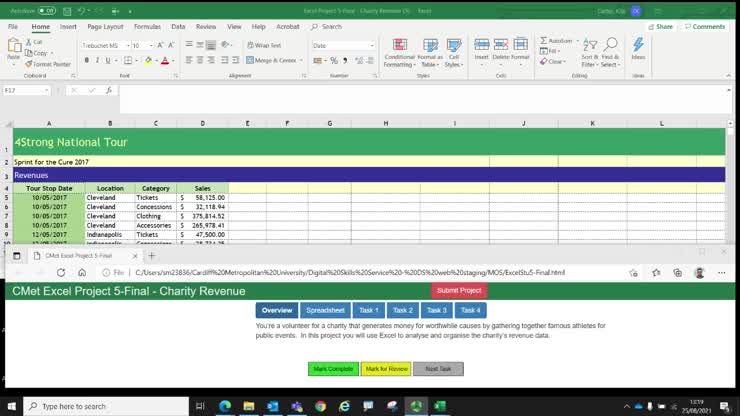Switch to the Data tab
Viewport: 740px width, 416px height.
[x=178, y=27]
